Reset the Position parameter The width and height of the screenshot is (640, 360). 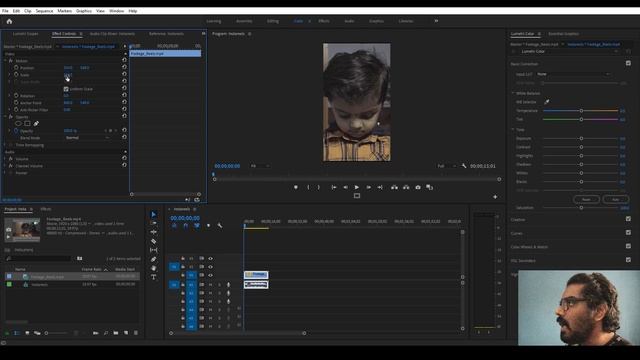coord(124,67)
